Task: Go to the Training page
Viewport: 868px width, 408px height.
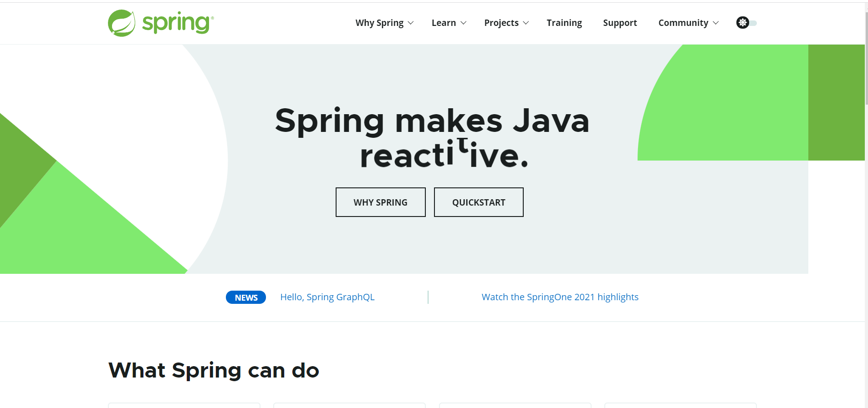Action: tap(564, 23)
